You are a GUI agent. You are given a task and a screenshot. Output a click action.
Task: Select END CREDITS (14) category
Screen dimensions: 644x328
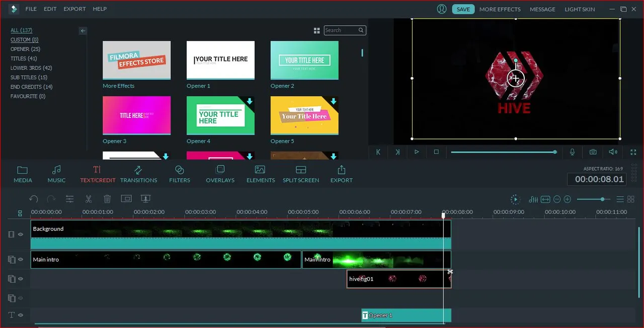click(31, 87)
